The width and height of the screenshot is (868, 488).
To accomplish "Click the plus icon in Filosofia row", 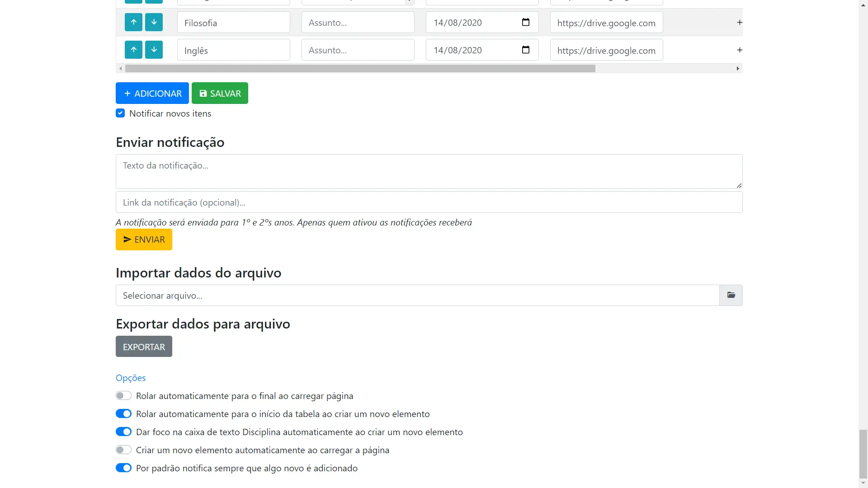I will click(x=740, y=22).
